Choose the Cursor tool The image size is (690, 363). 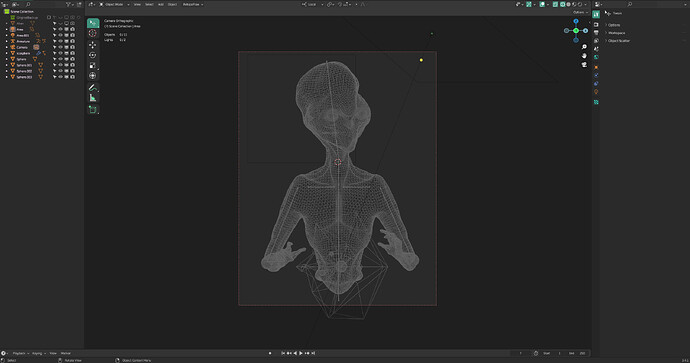[92, 33]
